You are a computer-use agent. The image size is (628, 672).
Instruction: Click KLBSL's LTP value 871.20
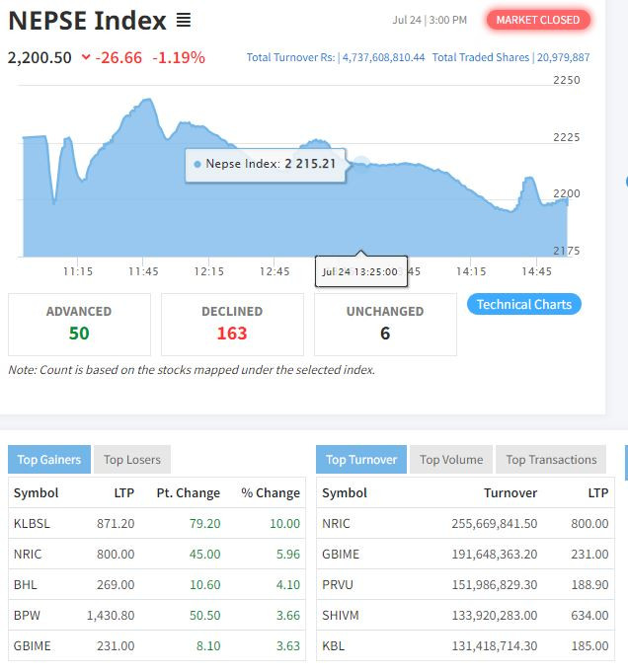coord(116,524)
